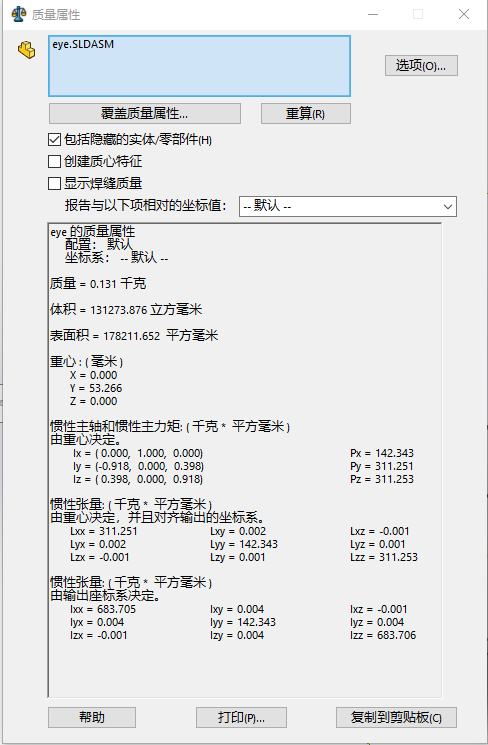
Task: Click the Iy = (-0.918, 0.000, 0.398) line
Action: pyautogui.click(x=138, y=466)
